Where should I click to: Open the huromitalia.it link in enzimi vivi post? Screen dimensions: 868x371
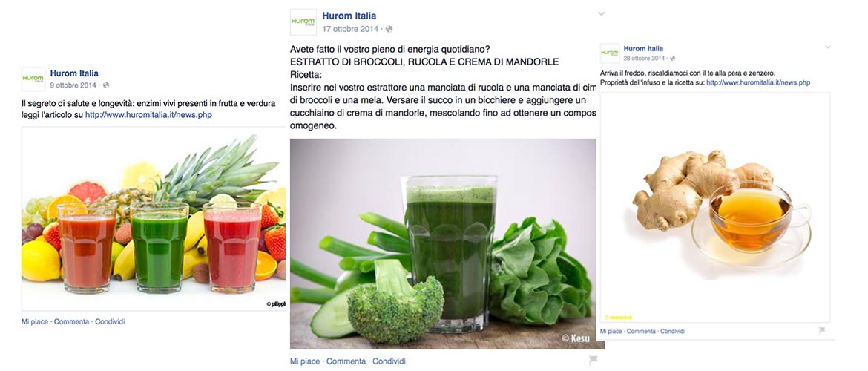pyautogui.click(x=148, y=115)
